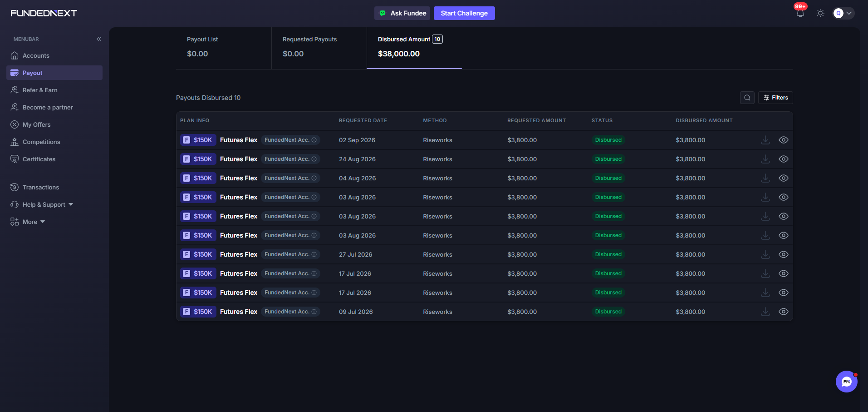Image resolution: width=868 pixels, height=412 pixels.
Task: Click info icon in 24 Aug 2026 row
Action: pyautogui.click(x=314, y=159)
